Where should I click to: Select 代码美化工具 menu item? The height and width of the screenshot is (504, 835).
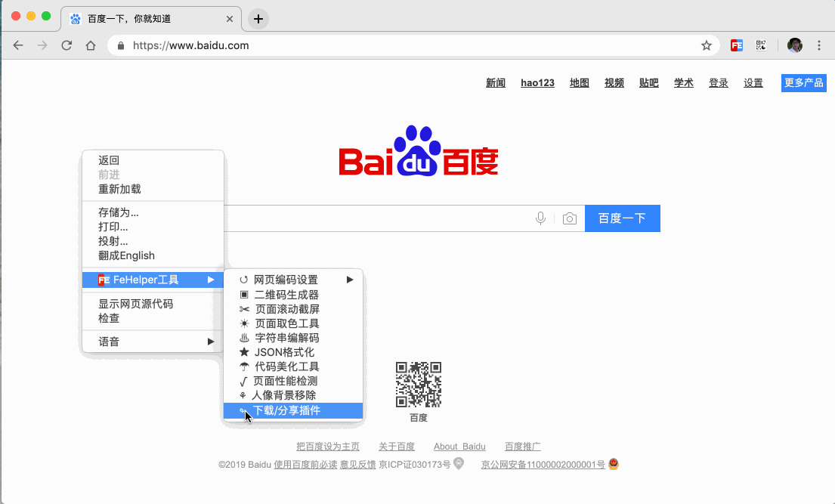tap(293, 366)
